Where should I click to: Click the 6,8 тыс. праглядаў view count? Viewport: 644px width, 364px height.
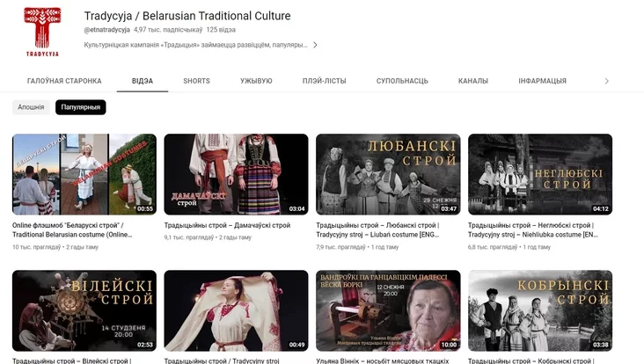click(493, 247)
